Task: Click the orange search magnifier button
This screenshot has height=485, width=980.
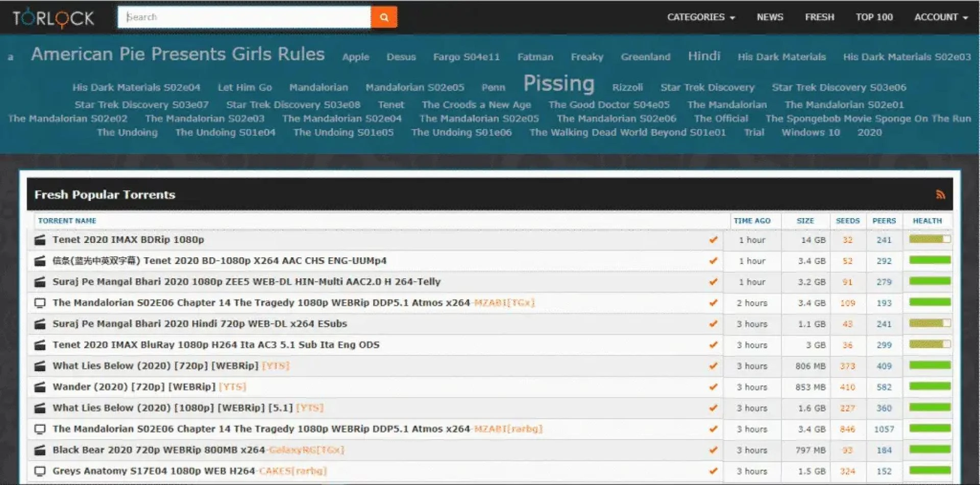Action: coord(384,17)
